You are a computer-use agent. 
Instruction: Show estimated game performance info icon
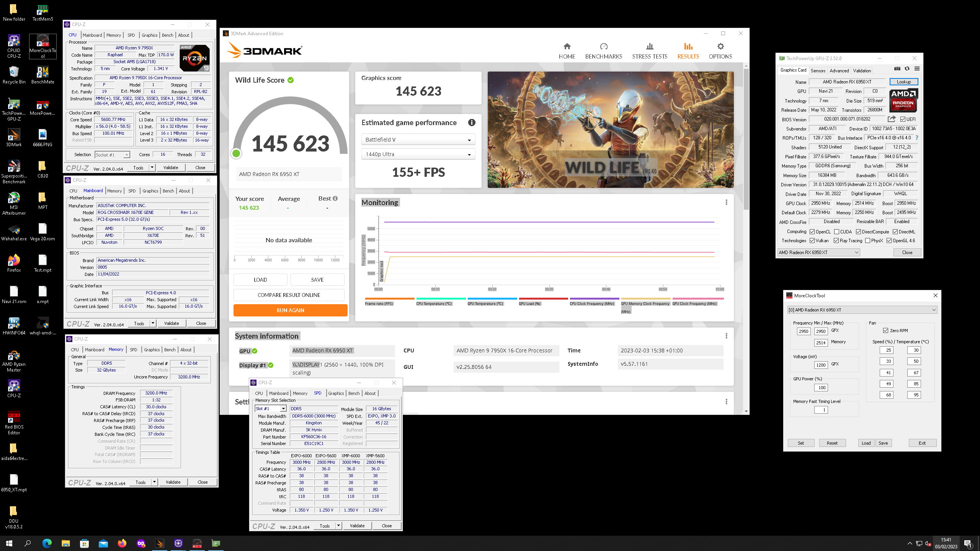coord(472,122)
